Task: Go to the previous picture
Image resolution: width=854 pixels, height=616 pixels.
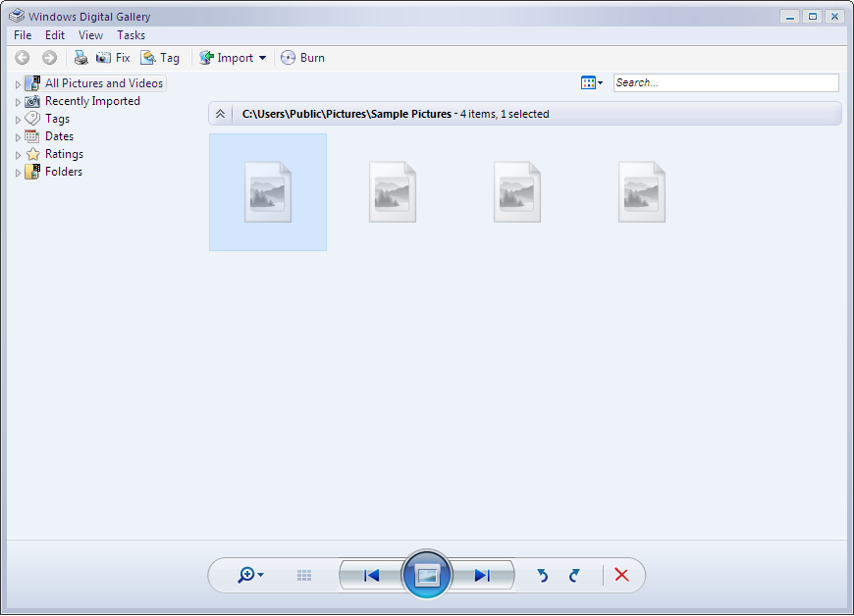Action: click(x=371, y=575)
